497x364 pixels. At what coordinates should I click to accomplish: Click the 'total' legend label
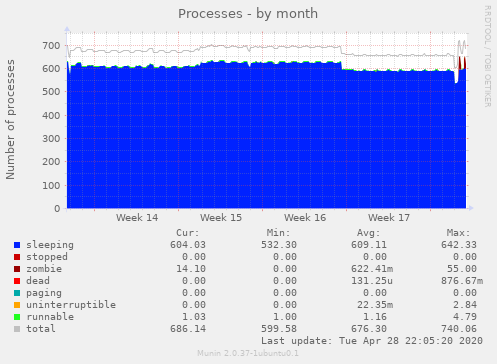pos(41,329)
